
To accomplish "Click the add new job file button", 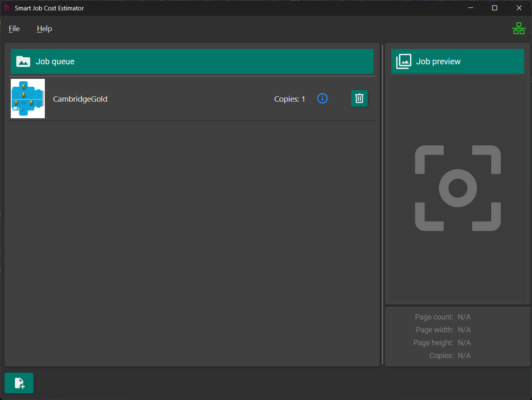I will [x=19, y=383].
